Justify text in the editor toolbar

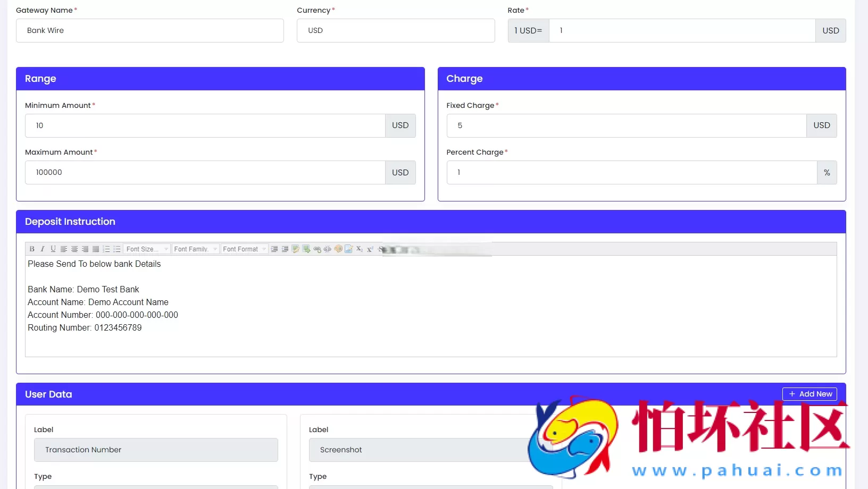pyautogui.click(x=96, y=249)
